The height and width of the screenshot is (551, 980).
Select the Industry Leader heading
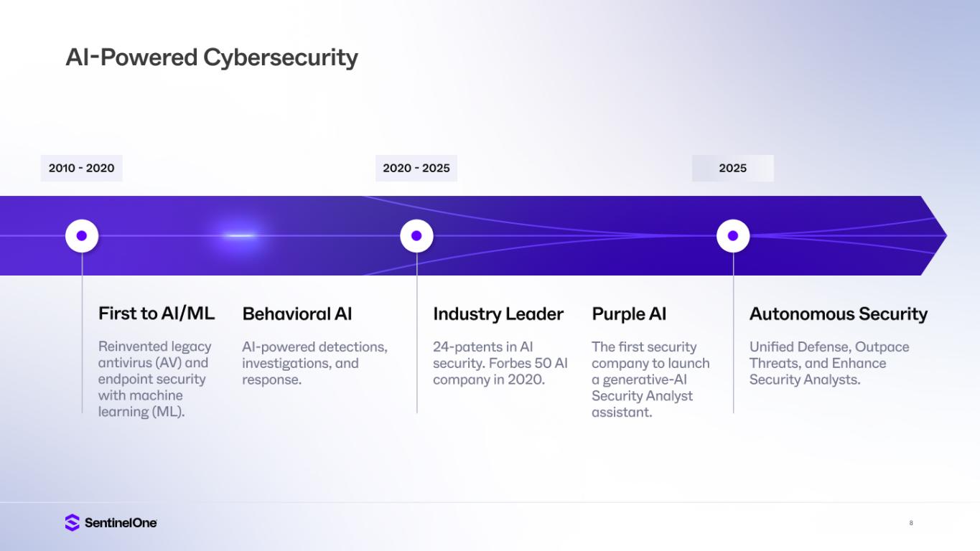[x=498, y=314]
